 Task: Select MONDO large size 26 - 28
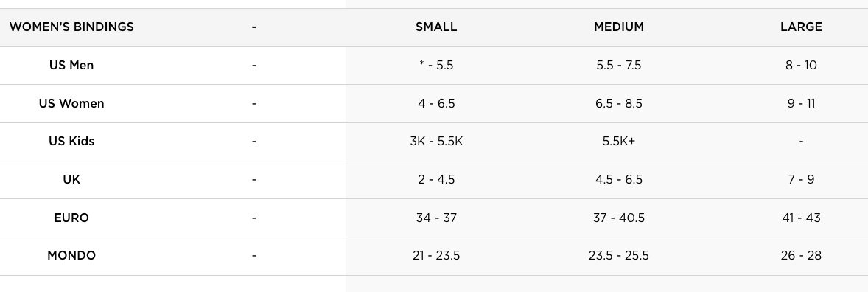(801, 255)
